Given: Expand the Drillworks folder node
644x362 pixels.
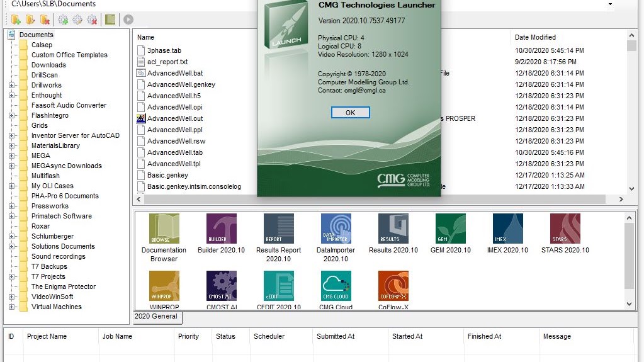Looking at the screenshot, I should [x=11, y=85].
